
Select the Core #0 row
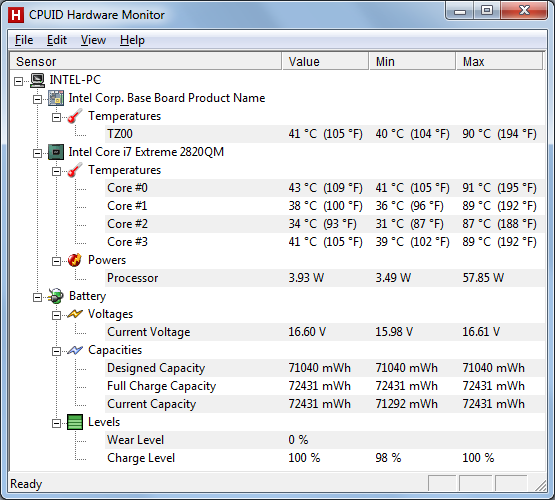(x=325, y=188)
